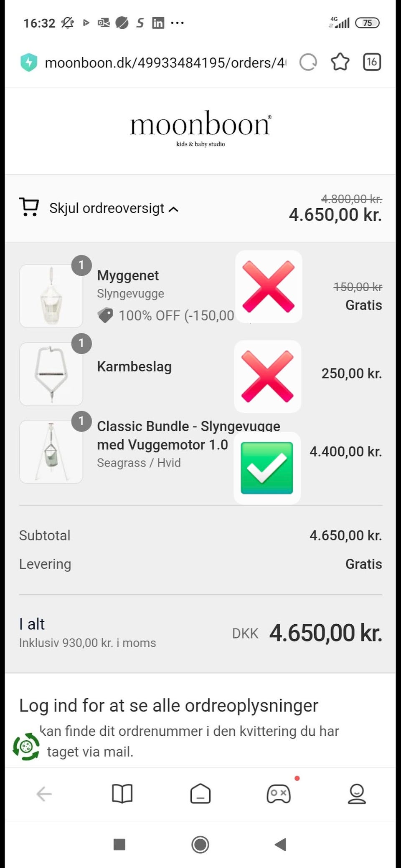Viewport: 401px width, 868px height.
Task: Go back with the browser back arrow
Action: [x=44, y=794]
